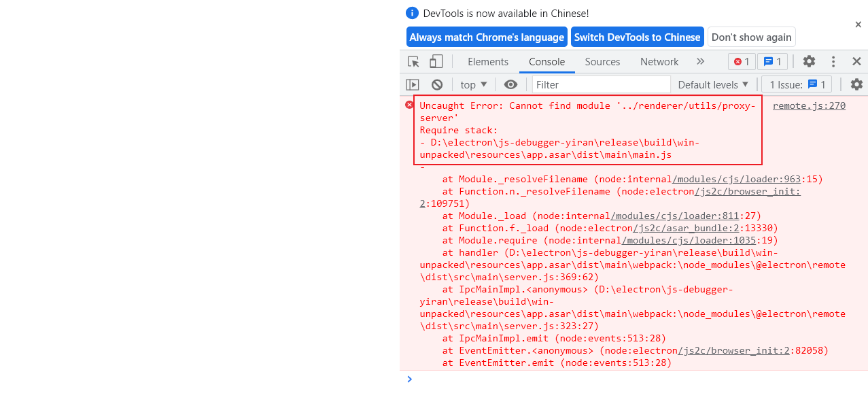Expand the hidden panels chevron
This screenshot has height=404, width=868.
700,61
